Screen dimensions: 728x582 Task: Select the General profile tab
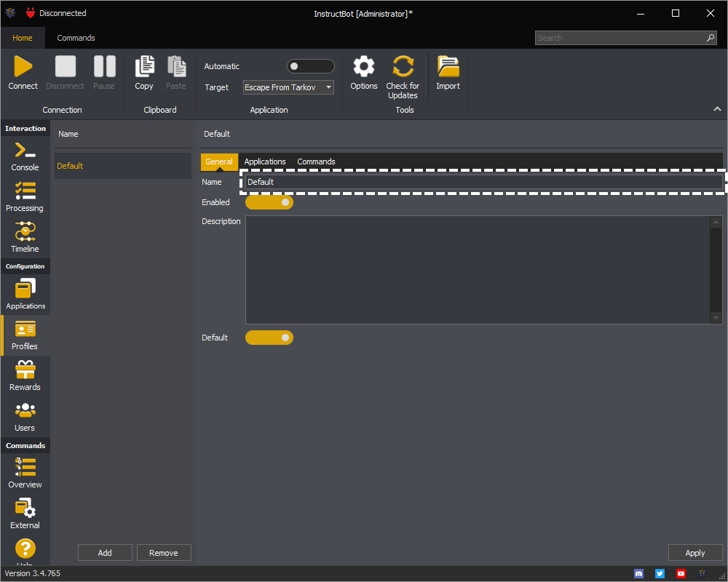click(x=219, y=162)
